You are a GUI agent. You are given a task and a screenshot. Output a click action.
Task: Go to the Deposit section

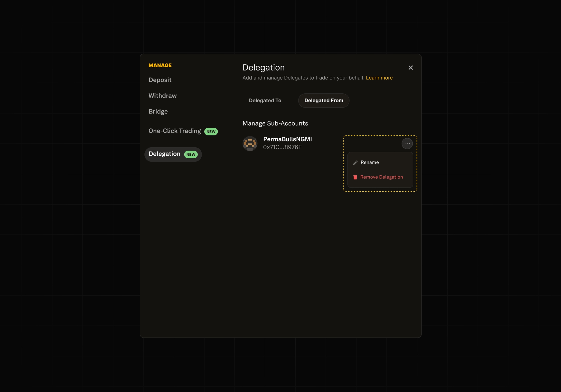tap(160, 80)
